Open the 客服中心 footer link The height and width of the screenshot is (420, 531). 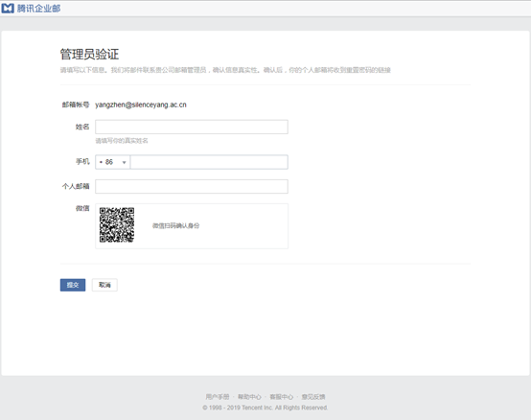click(x=282, y=397)
